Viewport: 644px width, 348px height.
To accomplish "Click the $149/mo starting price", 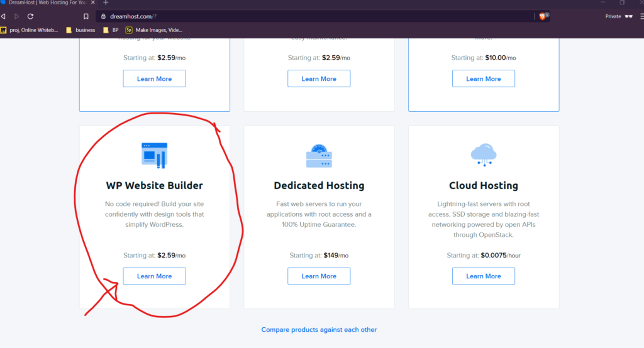I will [x=336, y=255].
